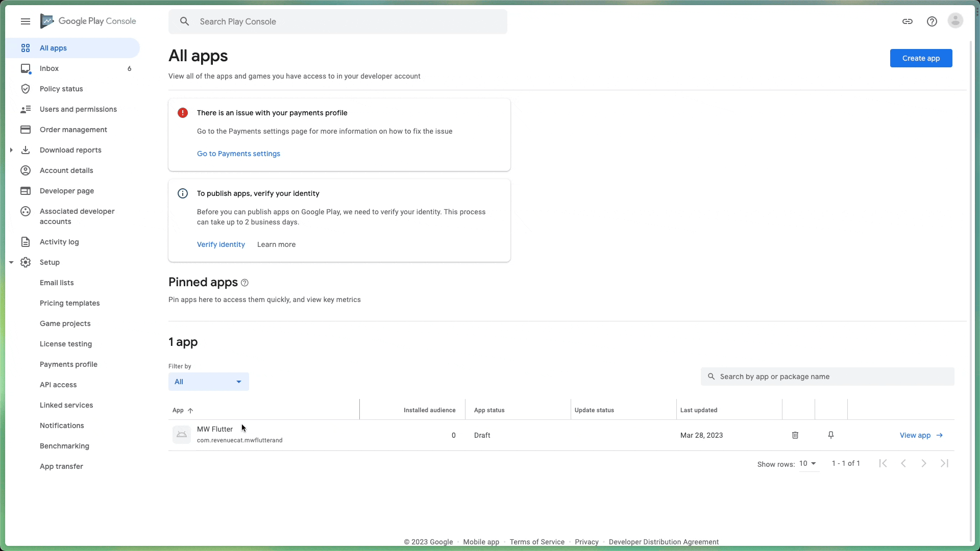Delete MW Flutter using trash icon
Viewport: 980px width, 551px height.
point(795,435)
